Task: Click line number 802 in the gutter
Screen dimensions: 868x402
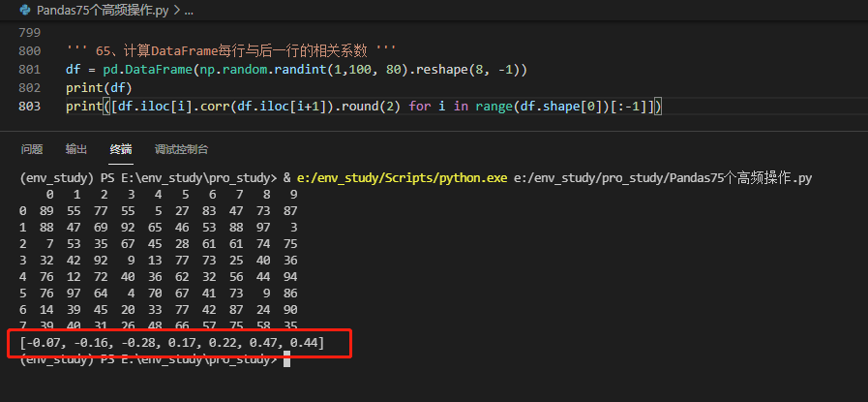Action: pyautogui.click(x=29, y=87)
